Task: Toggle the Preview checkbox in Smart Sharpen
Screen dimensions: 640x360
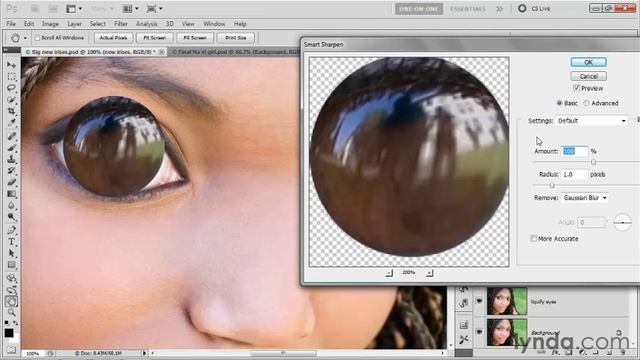Action: coord(576,88)
